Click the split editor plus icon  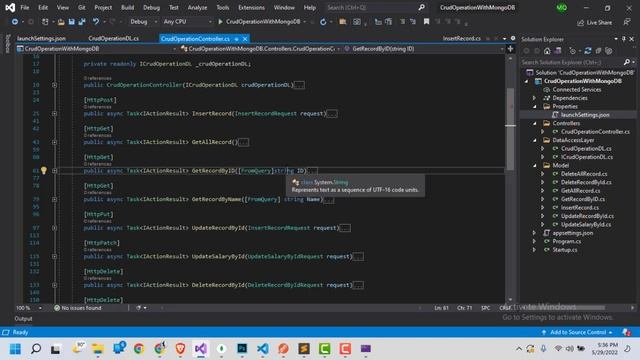pyautogui.click(x=510, y=49)
